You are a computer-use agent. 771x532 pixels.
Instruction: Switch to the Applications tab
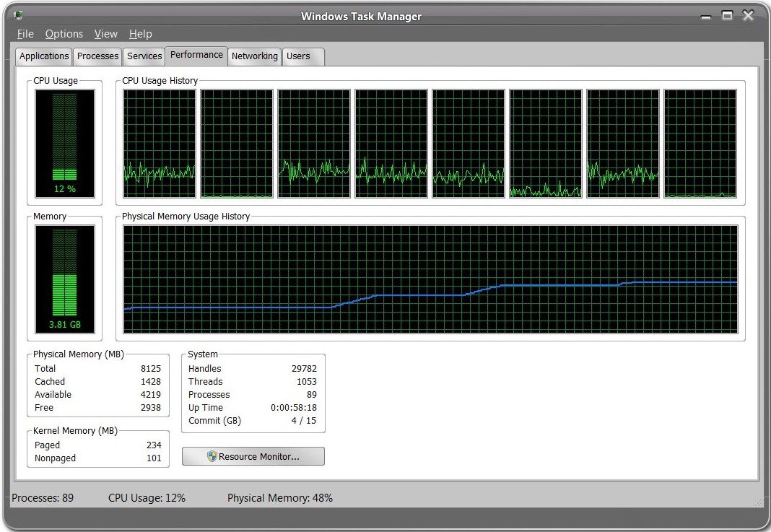coord(44,56)
